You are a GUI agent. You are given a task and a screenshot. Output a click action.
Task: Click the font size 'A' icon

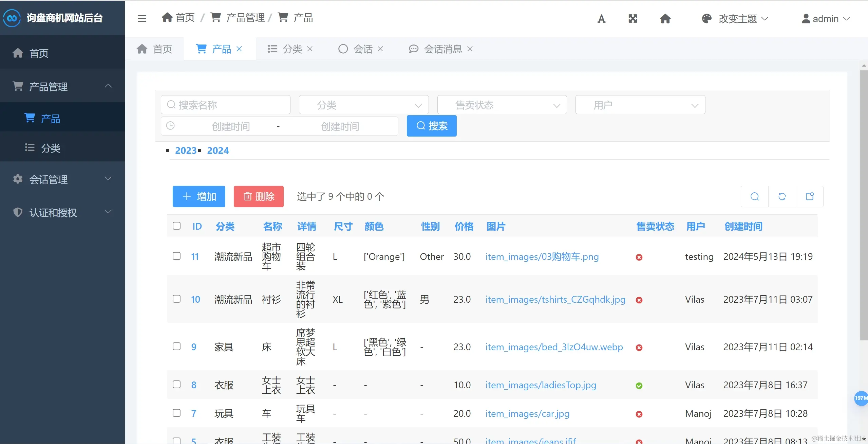[x=601, y=19]
